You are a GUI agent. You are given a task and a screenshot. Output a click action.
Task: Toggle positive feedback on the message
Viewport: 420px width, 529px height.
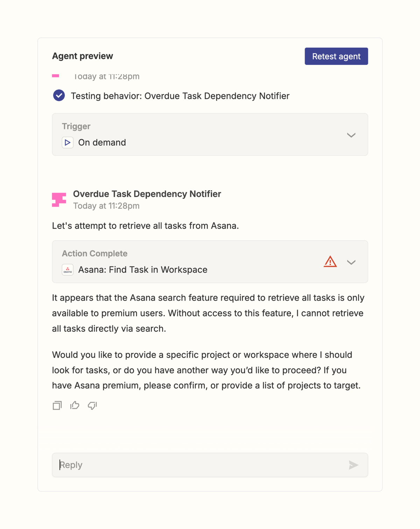(x=75, y=405)
